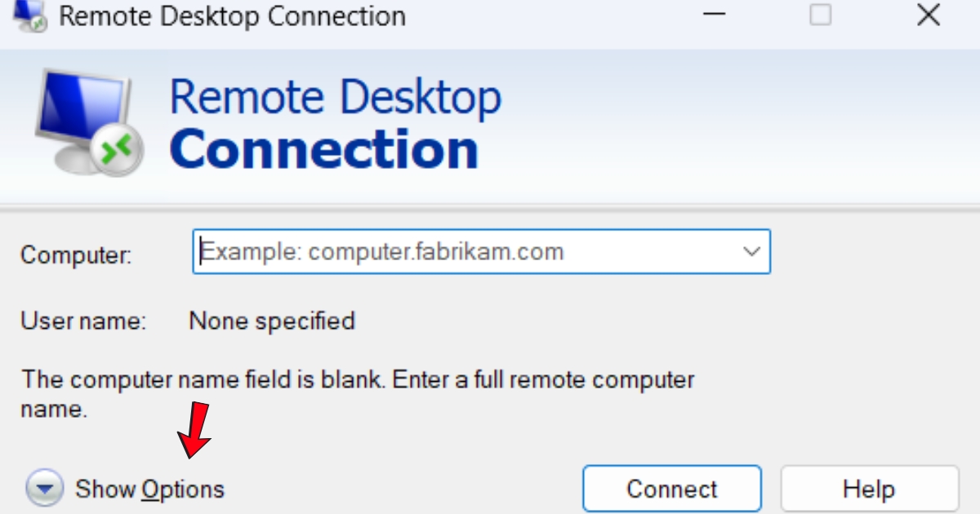
Task: Close the Remote Desktop Connection window
Action: (929, 15)
